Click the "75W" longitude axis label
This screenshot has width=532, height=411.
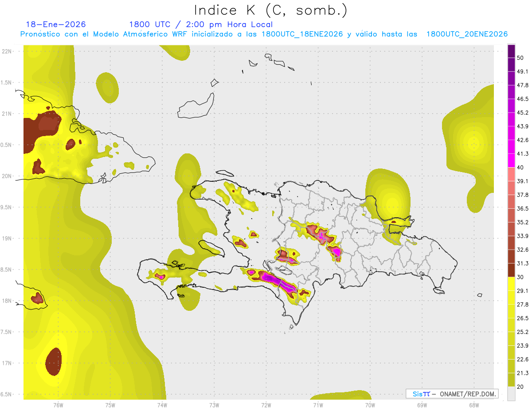[x=110, y=405]
